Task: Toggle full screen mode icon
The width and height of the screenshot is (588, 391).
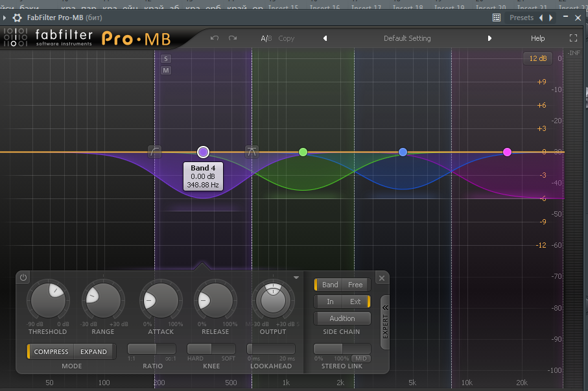Action: click(x=573, y=38)
